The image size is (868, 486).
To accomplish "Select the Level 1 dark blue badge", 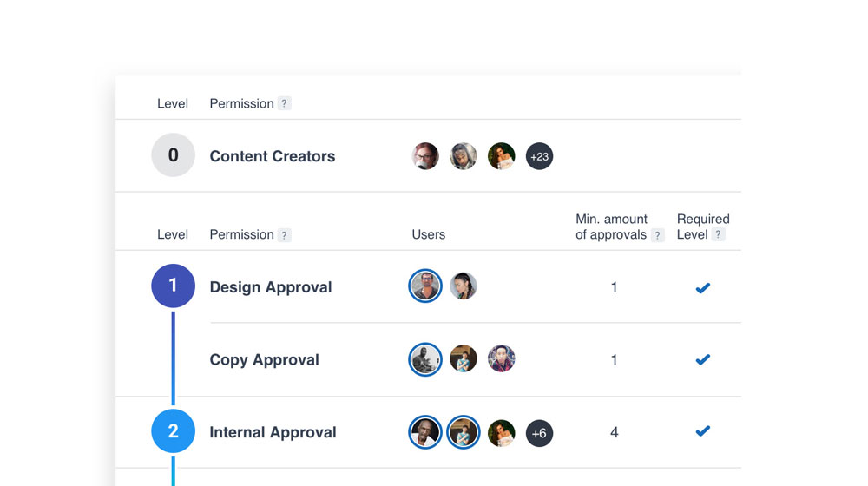I will tap(173, 286).
